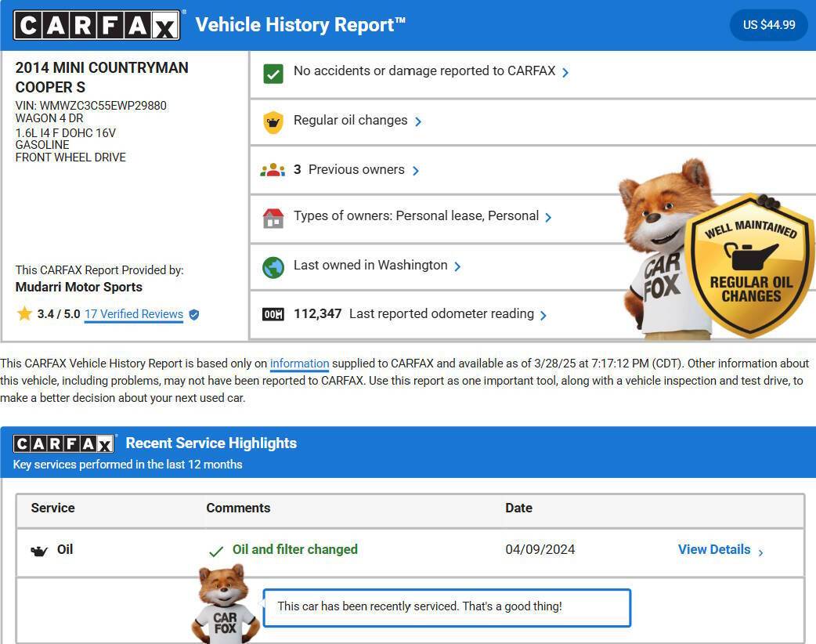
Task: Click the Comments column header
Action: pos(238,508)
